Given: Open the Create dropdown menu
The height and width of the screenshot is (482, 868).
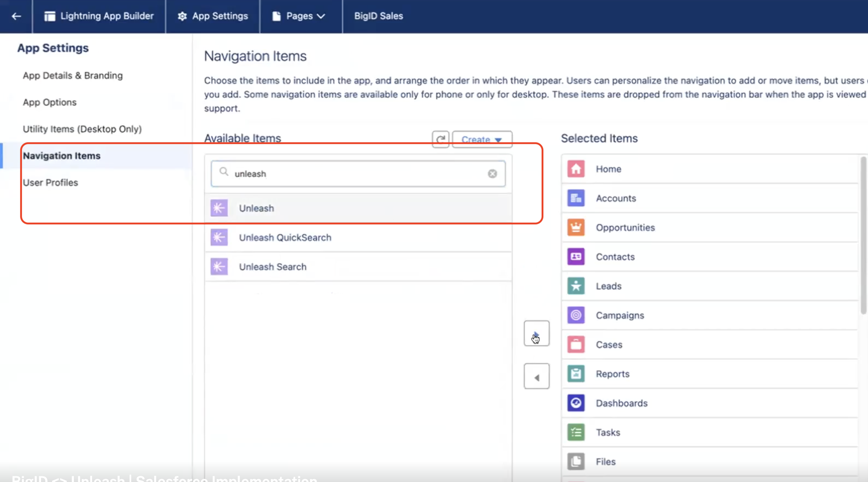Looking at the screenshot, I should pyautogui.click(x=482, y=139).
